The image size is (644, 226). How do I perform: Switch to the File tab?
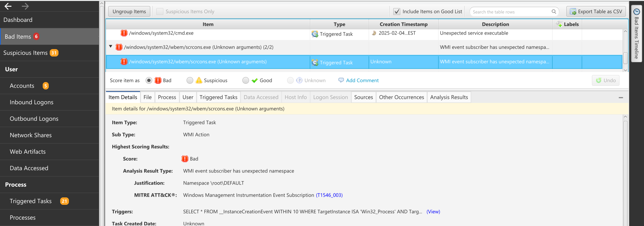pyautogui.click(x=148, y=97)
